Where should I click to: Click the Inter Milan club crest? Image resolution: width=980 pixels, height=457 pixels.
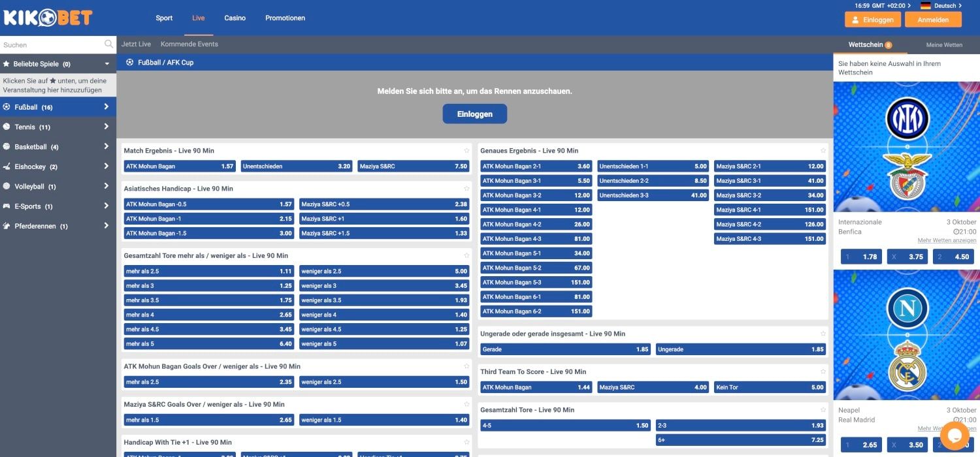coord(907,118)
